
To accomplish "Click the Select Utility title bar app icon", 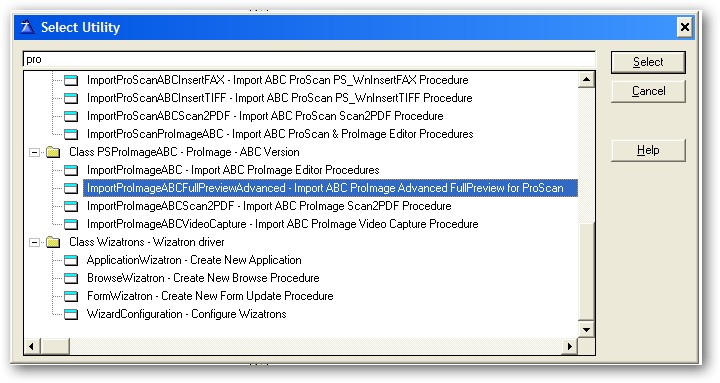I will pos(28,27).
